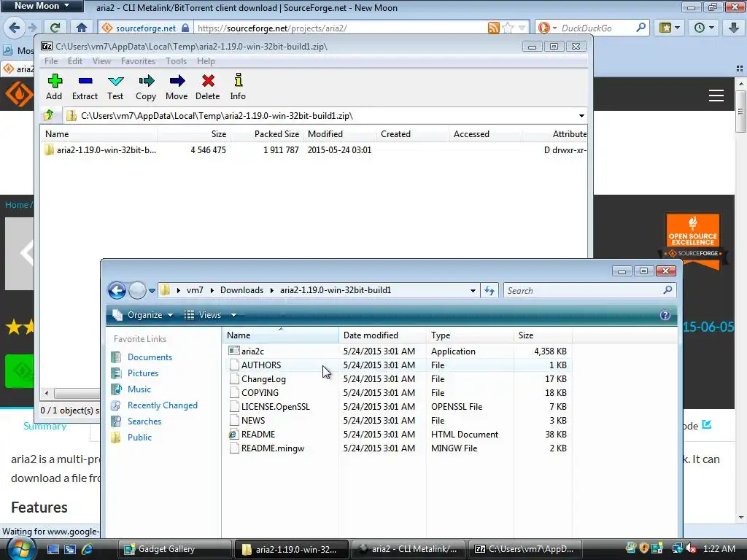Expand the browser URL history dropdown

point(522,28)
